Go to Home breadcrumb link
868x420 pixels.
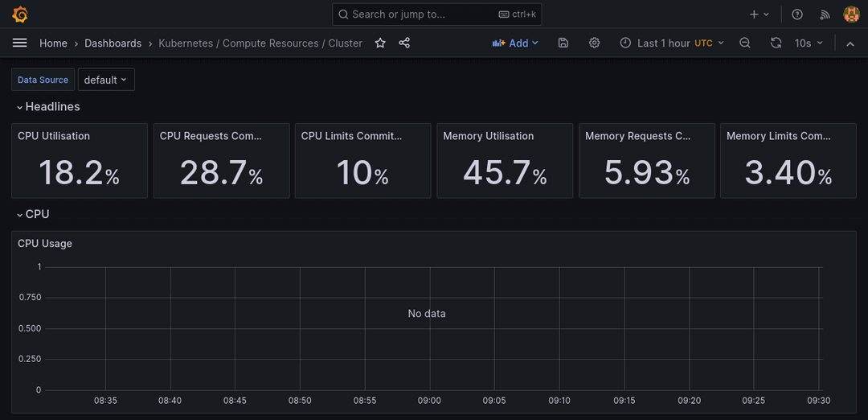click(x=53, y=43)
